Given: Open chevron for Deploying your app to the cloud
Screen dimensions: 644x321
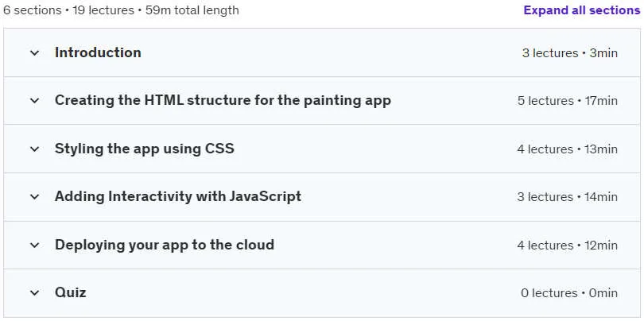Looking at the screenshot, I should [x=34, y=245].
